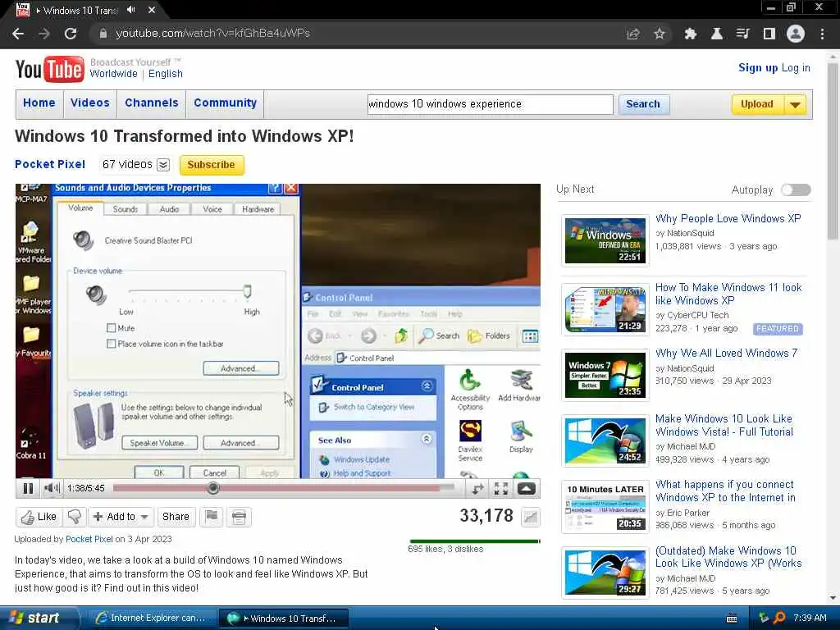Click the share page icon in address bar
Screen dimensions: 840x630
[x=633, y=34]
